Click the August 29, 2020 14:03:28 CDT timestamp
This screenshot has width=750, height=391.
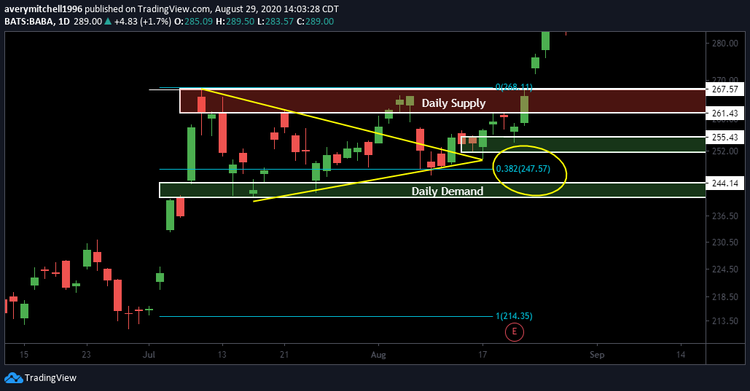(276, 9)
